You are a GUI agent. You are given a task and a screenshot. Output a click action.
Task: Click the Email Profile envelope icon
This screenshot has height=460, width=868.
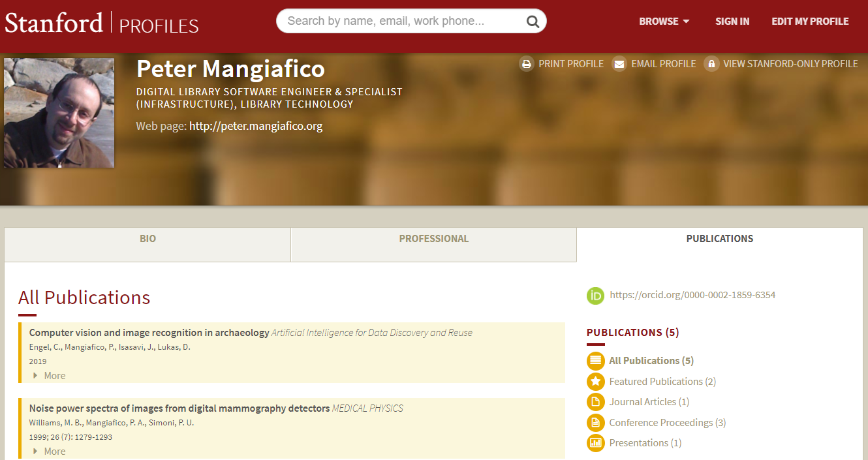[x=619, y=64]
